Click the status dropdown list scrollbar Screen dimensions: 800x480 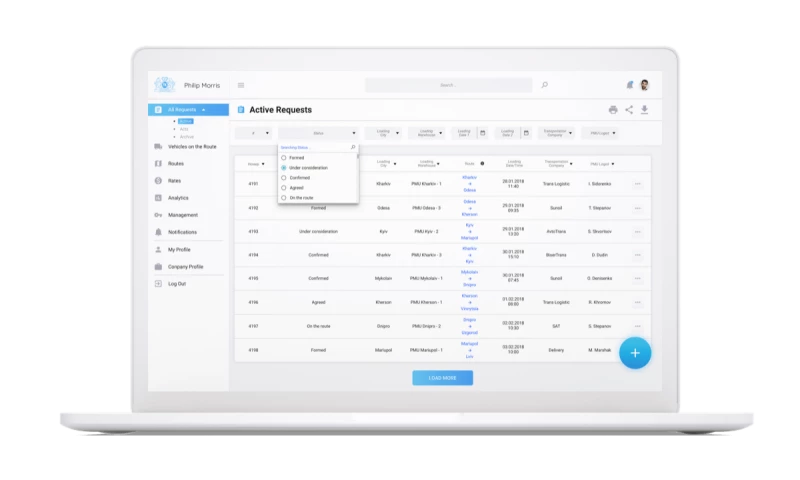358,156
